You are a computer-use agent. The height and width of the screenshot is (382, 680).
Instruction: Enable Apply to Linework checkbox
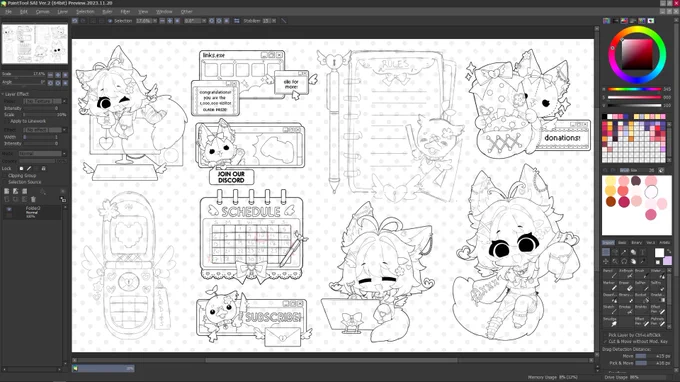6,121
